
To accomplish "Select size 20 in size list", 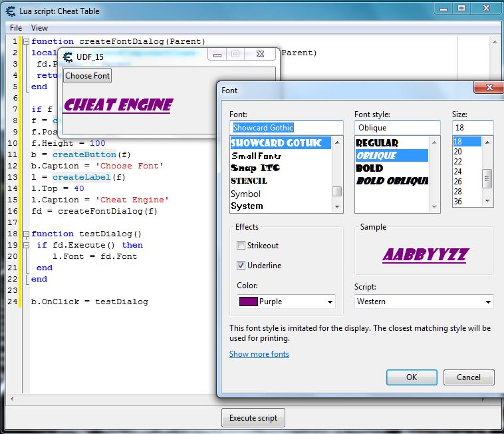I will 467,152.
